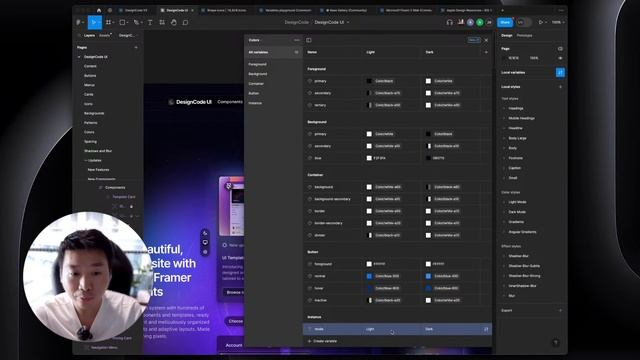Switch to the Design tab
640x360 pixels.
[507, 36]
